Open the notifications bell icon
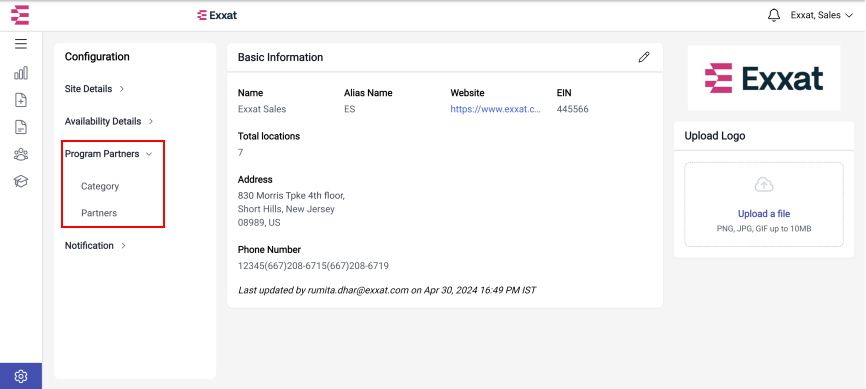 coord(774,15)
